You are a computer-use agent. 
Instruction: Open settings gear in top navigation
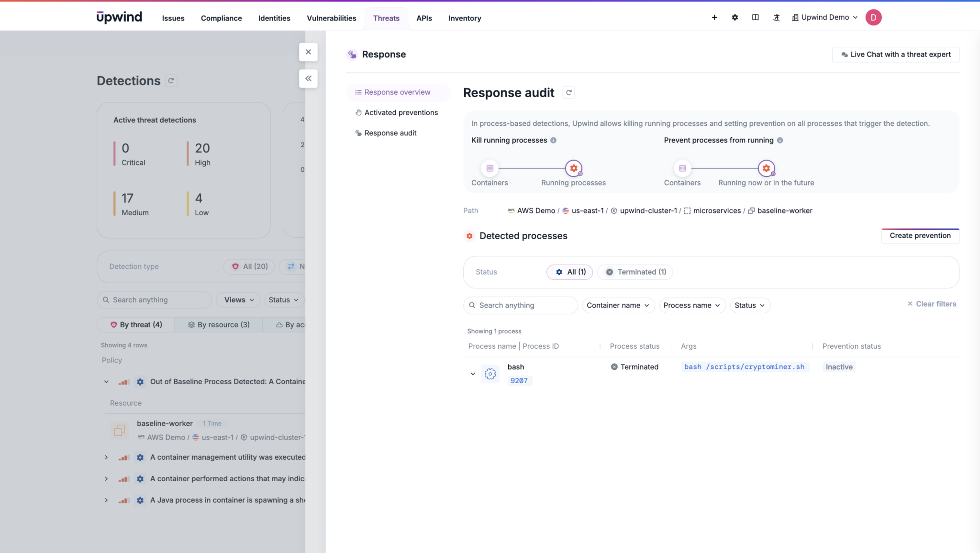[x=735, y=18]
